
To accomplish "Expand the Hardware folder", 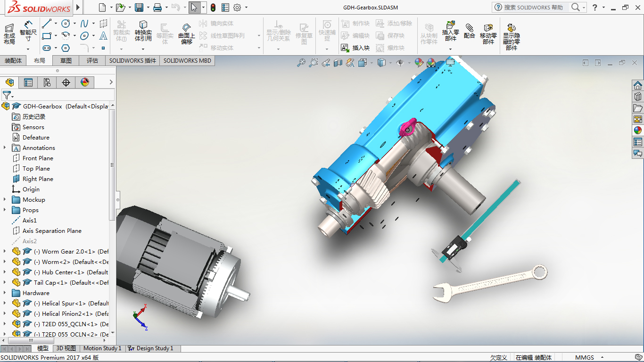I will point(5,293).
